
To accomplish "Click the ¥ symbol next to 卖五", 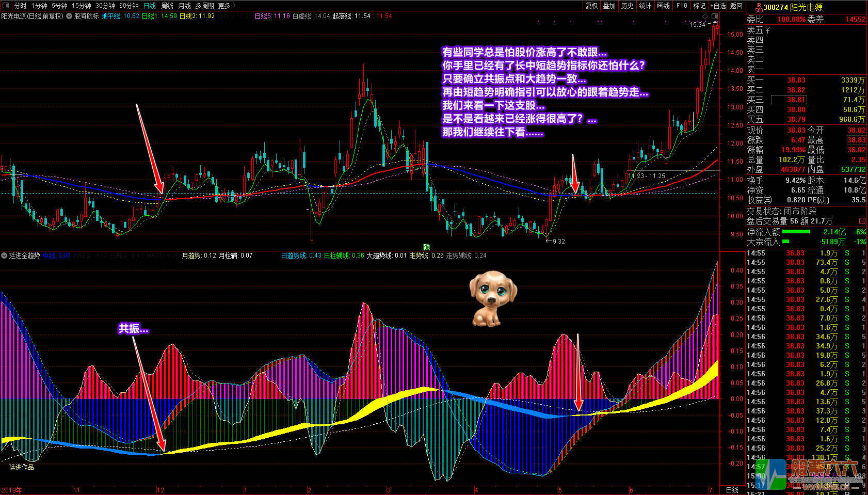I will 768,30.
